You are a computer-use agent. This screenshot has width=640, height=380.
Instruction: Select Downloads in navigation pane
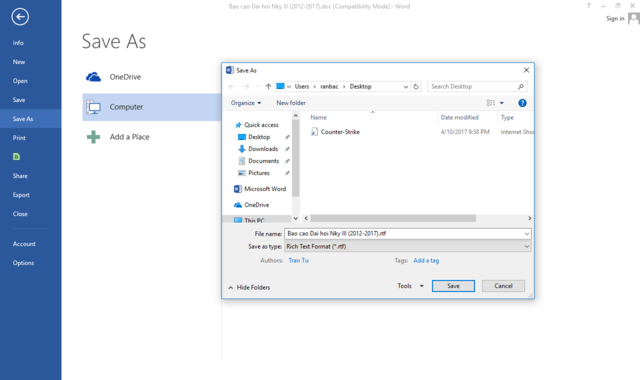[263, 149]
